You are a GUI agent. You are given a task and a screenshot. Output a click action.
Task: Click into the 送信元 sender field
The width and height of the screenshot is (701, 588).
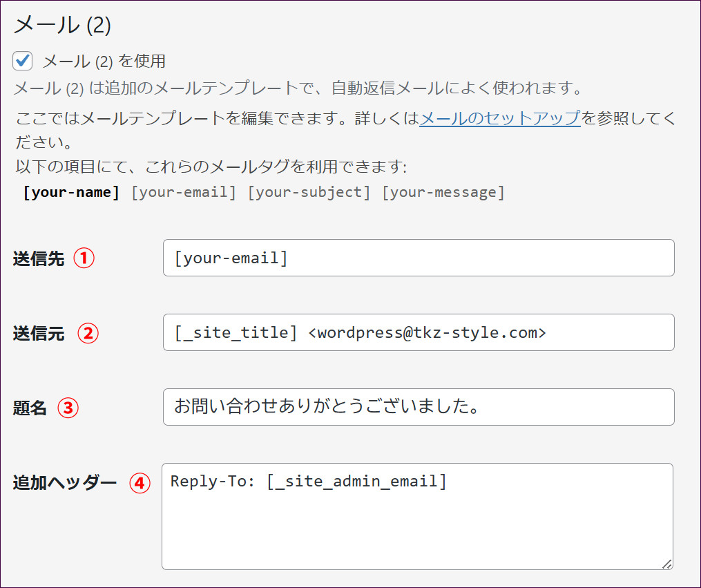pos(418,332)
